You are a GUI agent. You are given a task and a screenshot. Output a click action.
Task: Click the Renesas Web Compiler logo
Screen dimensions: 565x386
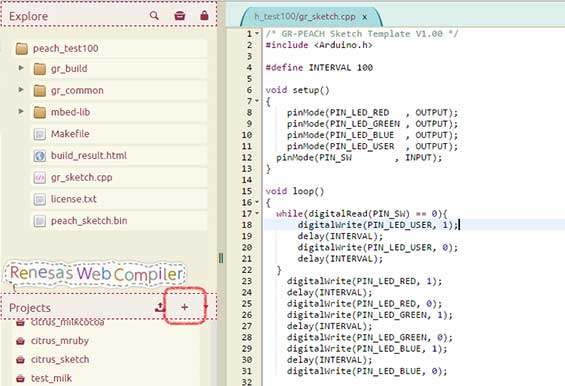(x=96, y=274)
